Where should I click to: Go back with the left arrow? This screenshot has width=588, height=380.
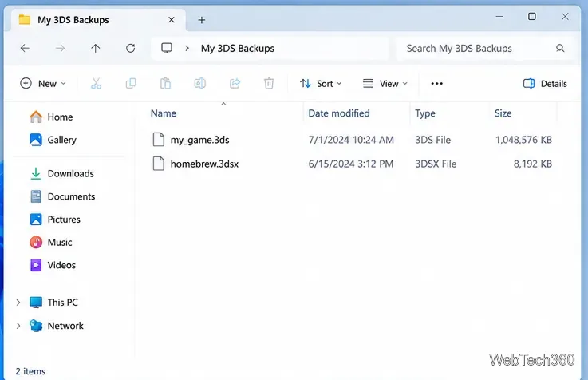(x=25, y=48)
